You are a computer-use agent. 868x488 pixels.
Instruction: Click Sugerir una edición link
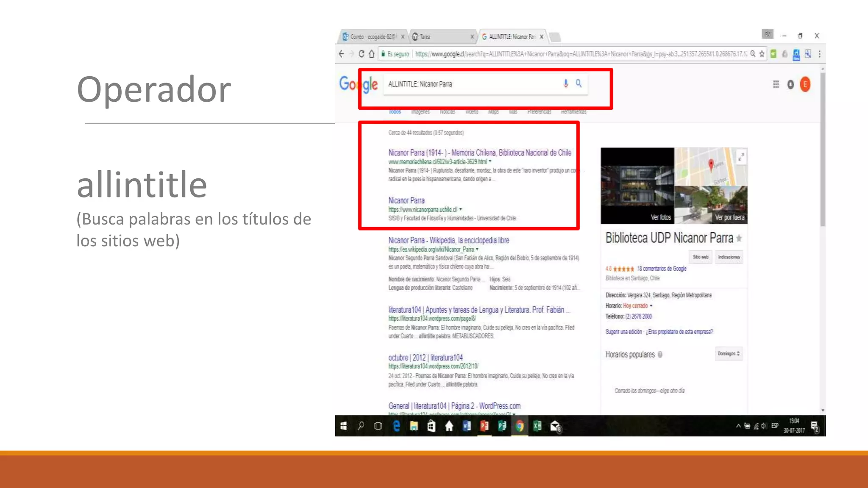point(623,332)
